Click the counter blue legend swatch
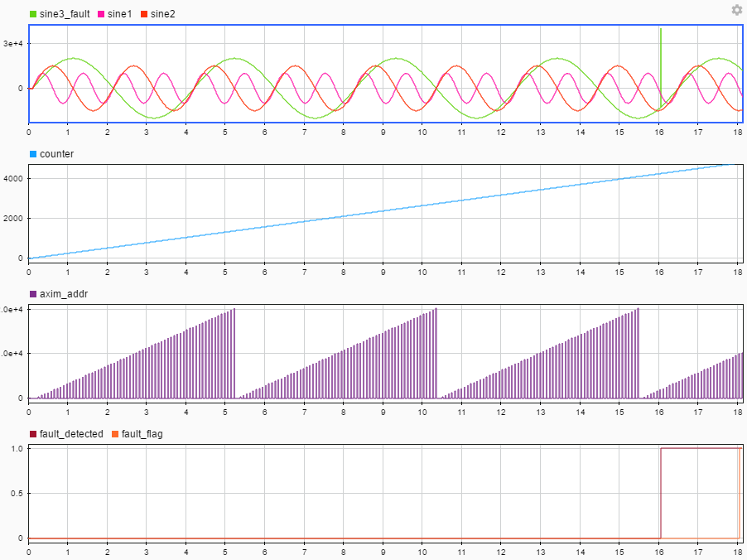 click(33, 153)
